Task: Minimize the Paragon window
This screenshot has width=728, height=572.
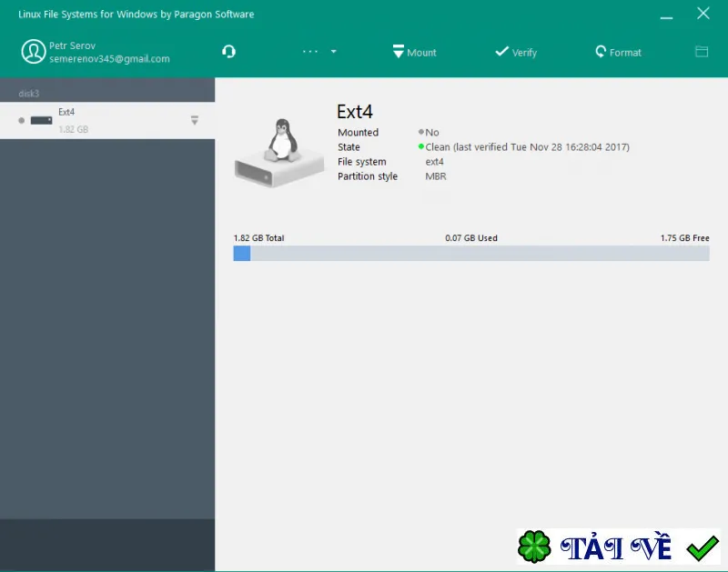Action: [x=666, y=17]
